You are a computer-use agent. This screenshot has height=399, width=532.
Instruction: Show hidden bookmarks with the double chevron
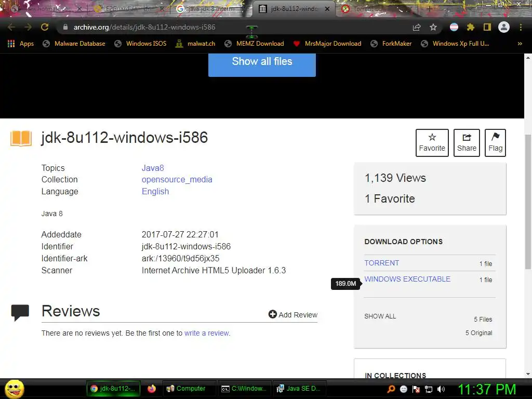pos(520,44)
